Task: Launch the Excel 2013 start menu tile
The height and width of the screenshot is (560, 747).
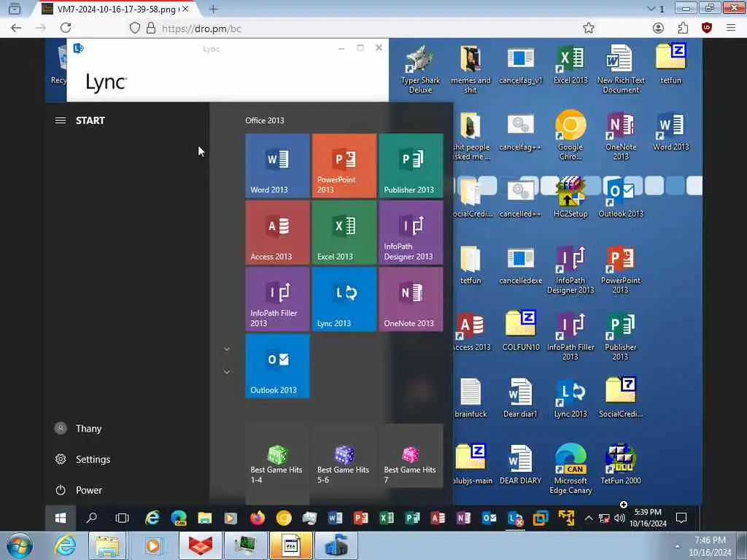Action: 344,232
